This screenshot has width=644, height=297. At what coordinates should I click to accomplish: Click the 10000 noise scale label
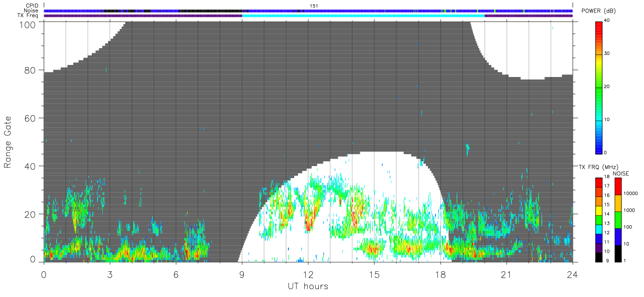[x=631, y=193]
